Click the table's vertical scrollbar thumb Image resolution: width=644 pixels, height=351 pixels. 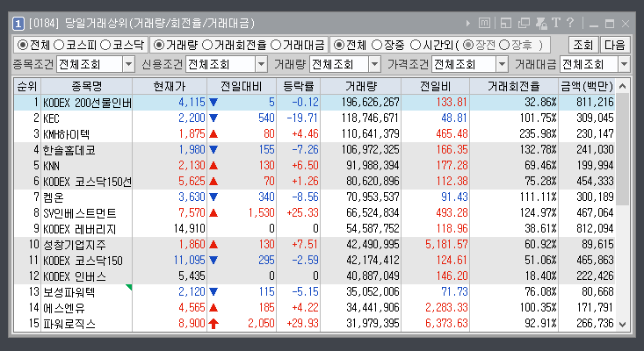click(x=623, y=149)
